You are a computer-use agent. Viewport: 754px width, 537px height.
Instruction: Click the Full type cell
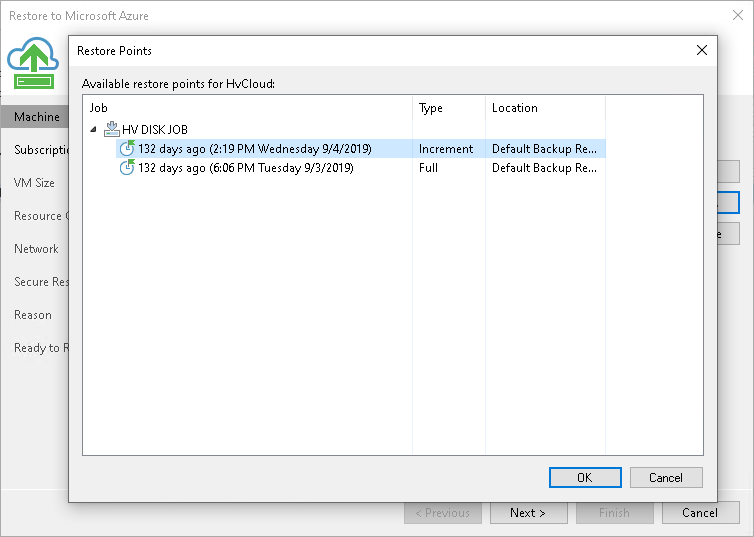(428, 168)
